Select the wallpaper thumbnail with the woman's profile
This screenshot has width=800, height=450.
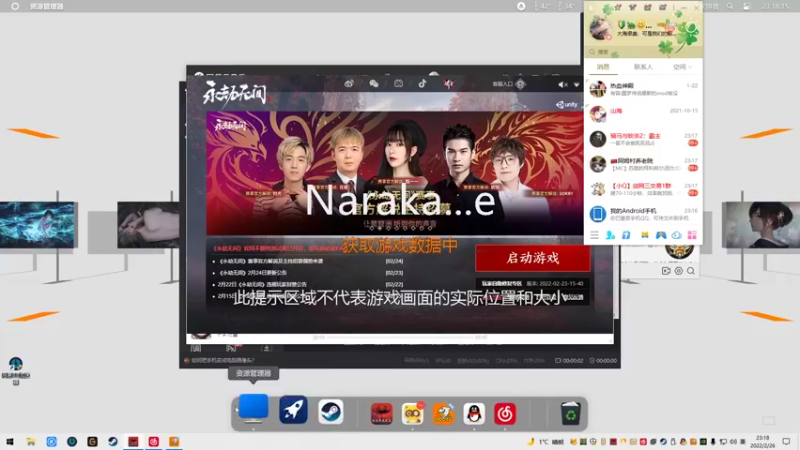761,225
